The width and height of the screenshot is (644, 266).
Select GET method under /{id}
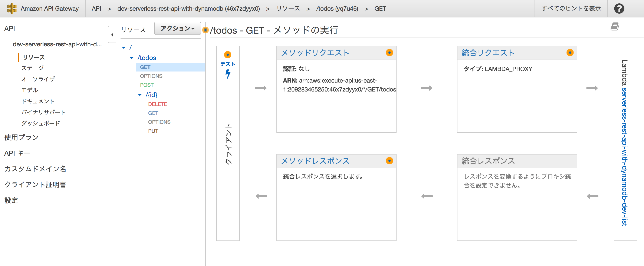pos(153,113)
